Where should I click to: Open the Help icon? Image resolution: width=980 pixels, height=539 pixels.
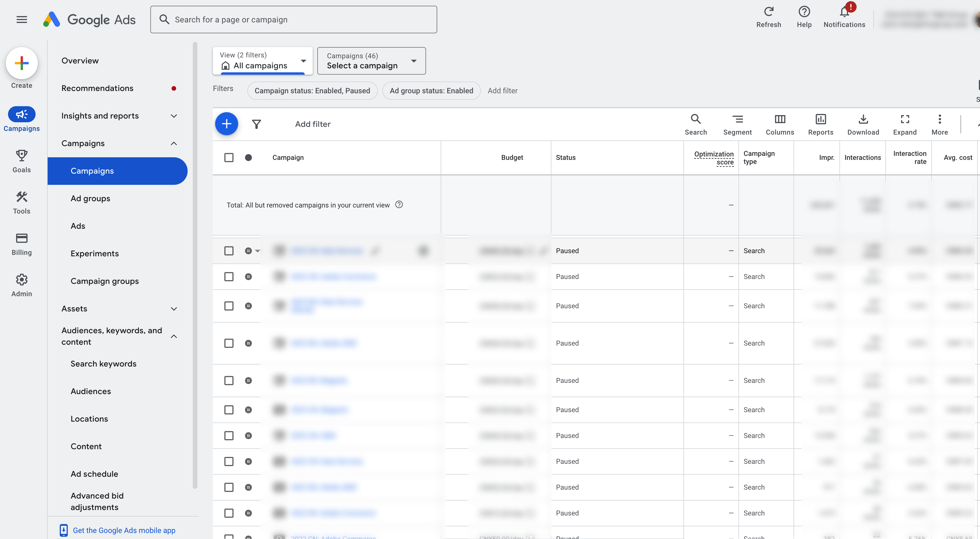coord(804,11)
